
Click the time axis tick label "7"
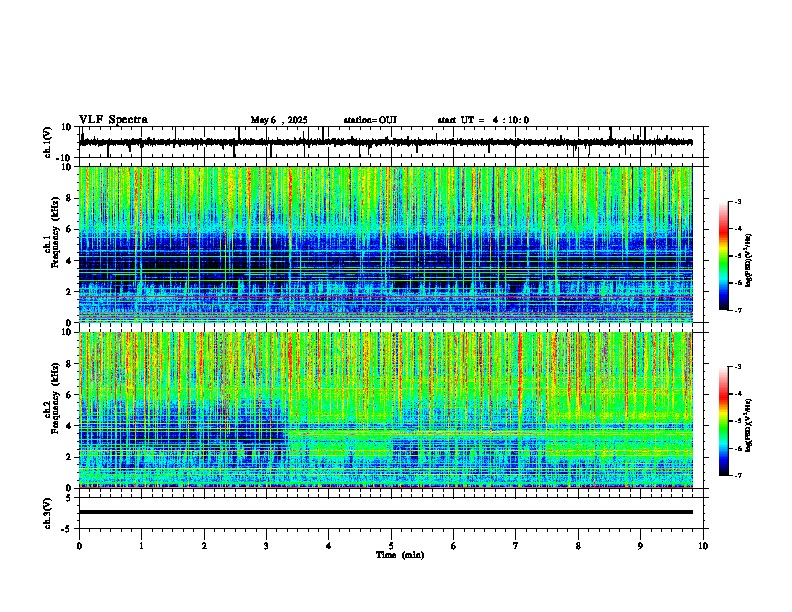click(516, 546)
